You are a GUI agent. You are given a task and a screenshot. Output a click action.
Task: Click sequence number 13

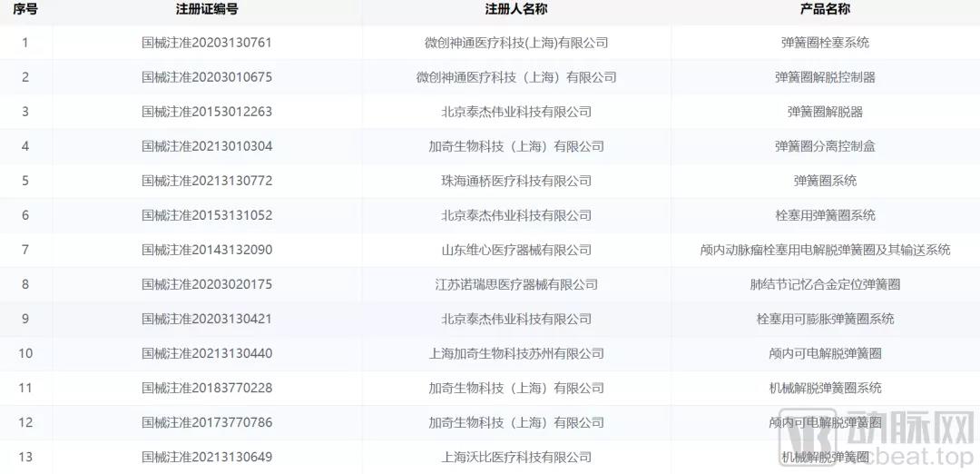25,457
